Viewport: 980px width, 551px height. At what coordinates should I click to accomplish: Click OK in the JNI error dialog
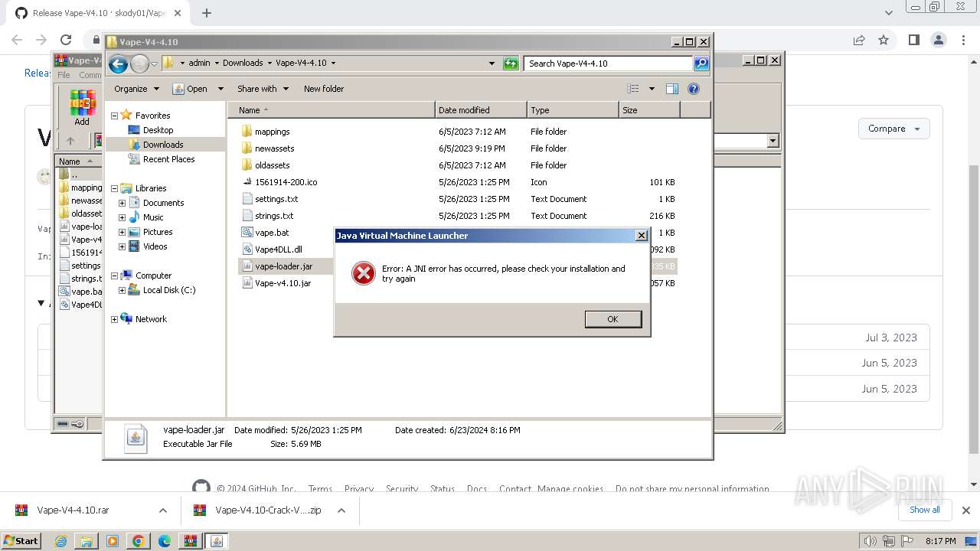[x=612, y=319]
